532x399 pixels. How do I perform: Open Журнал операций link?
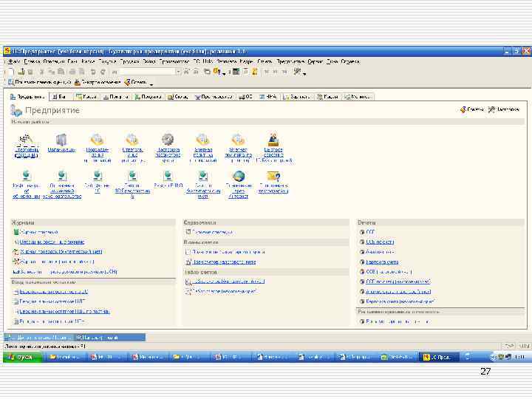click(38, 232)
